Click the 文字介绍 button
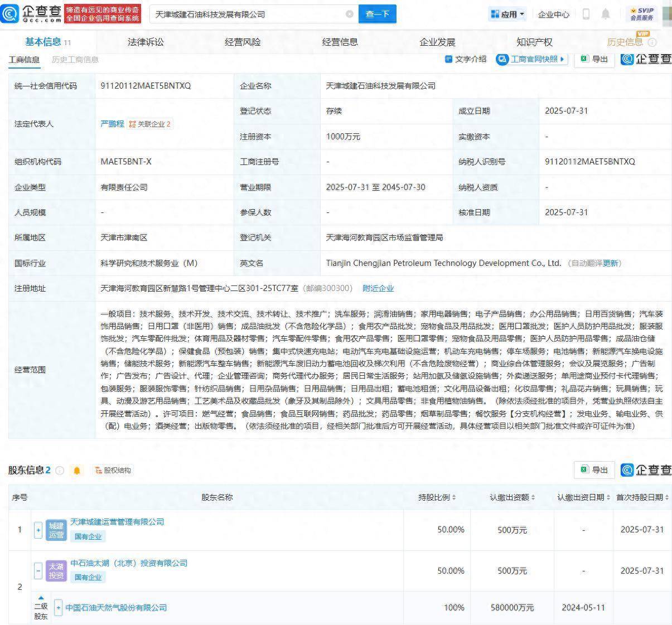The image size is (672, 625). pyautogui.click(x=466, y=59)
